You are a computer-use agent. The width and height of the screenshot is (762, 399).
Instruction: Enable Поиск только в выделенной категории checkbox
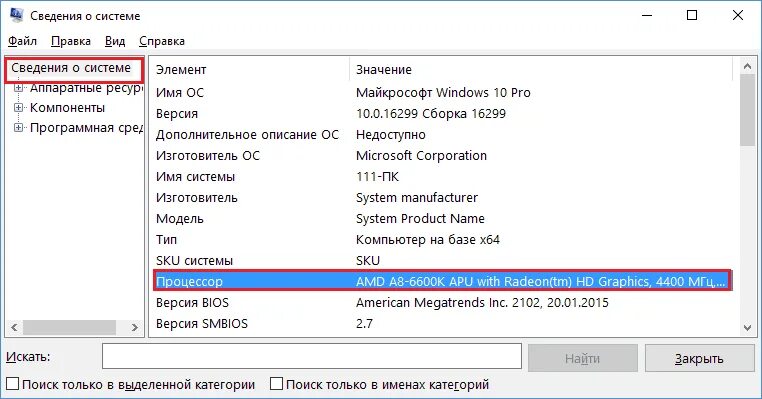(13, 384)
